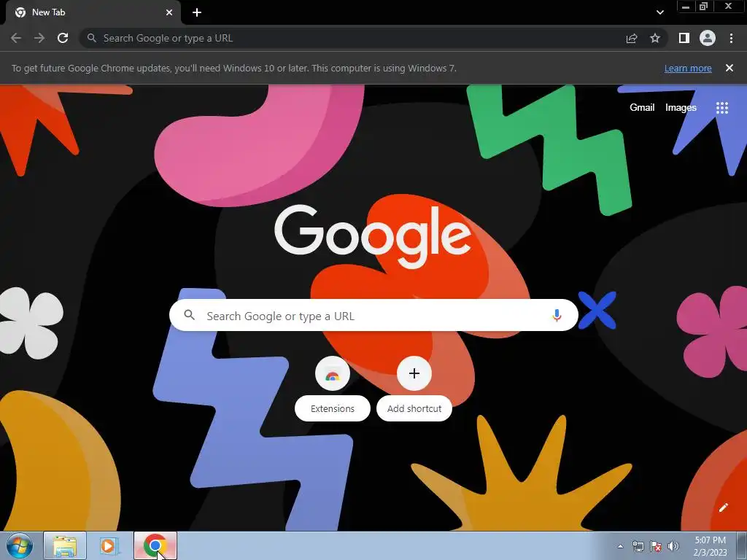Follow the Learn more link
747x560 pixels.
click(688, 68)
